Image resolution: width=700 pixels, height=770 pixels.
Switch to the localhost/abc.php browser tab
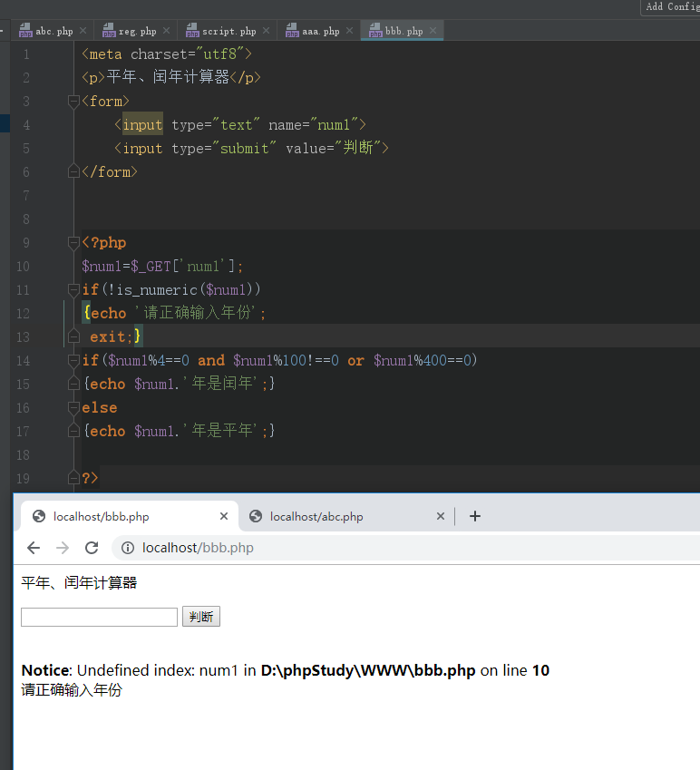[316, 516]
